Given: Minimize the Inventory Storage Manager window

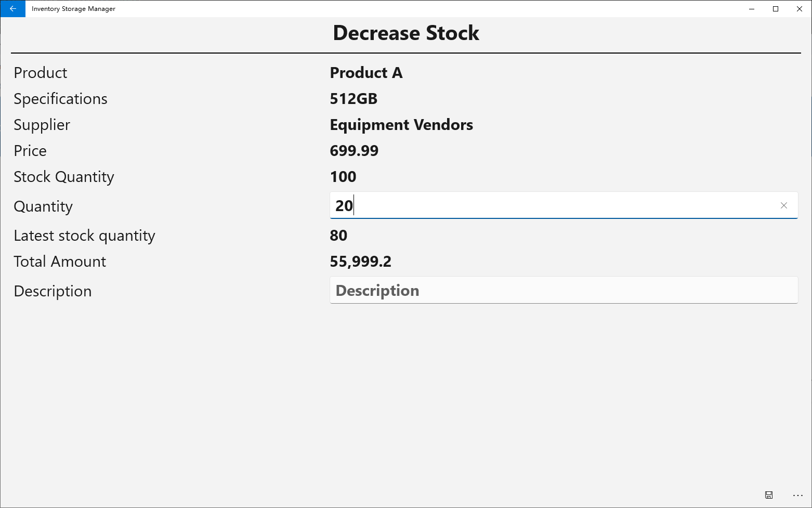Looking at the screenshot, I should (752, 9).
